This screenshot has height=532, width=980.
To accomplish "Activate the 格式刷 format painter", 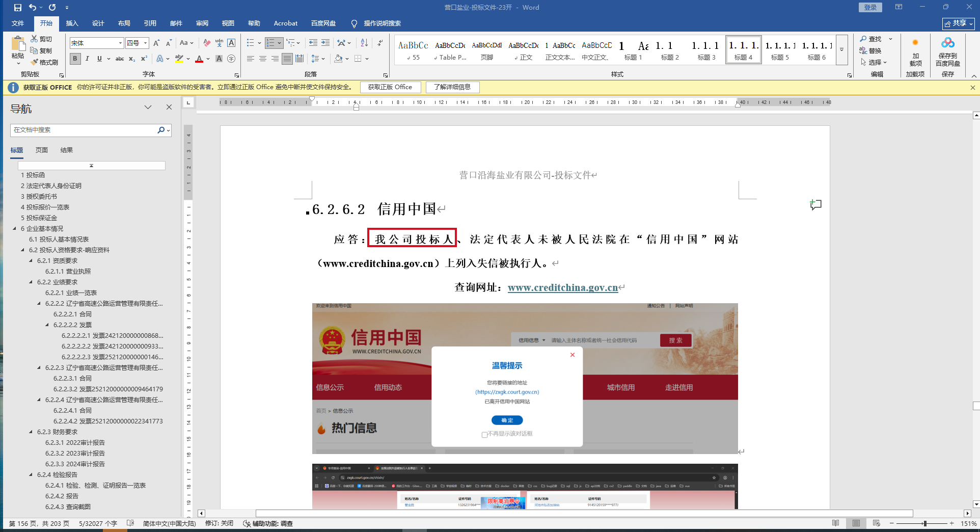I will click(44, 62).
